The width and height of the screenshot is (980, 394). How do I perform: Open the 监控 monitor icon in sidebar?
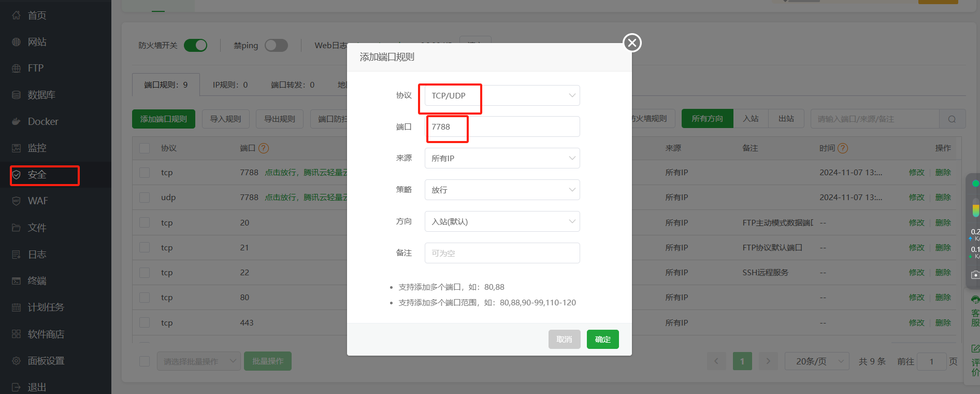[x=17, y=148]
